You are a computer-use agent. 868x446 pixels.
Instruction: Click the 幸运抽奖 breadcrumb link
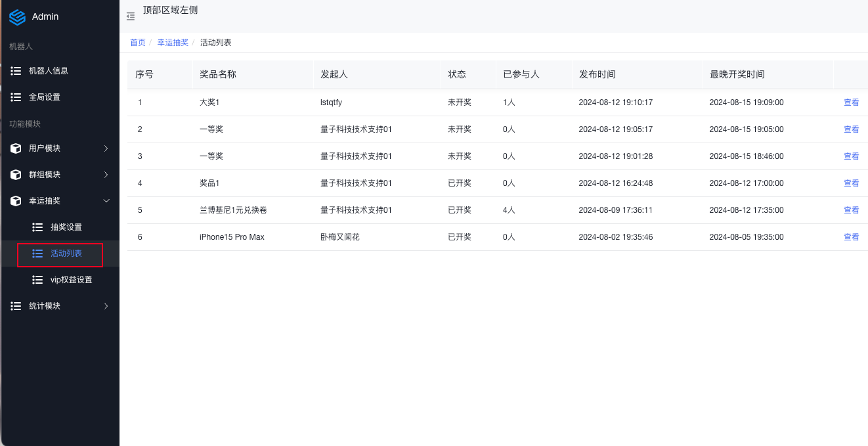173,43
